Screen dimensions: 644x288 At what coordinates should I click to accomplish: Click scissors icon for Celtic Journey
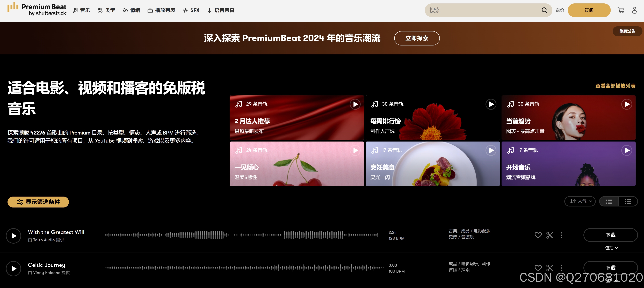click(x=549, y=268)
